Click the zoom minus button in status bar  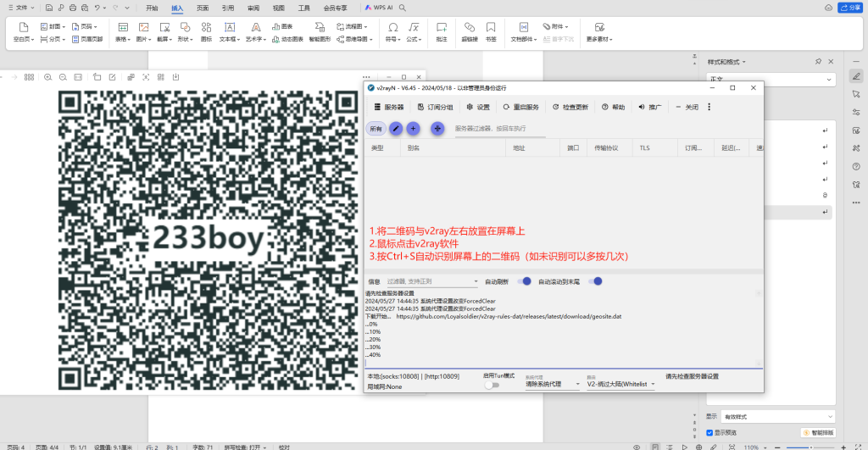[x=777, y=447]
